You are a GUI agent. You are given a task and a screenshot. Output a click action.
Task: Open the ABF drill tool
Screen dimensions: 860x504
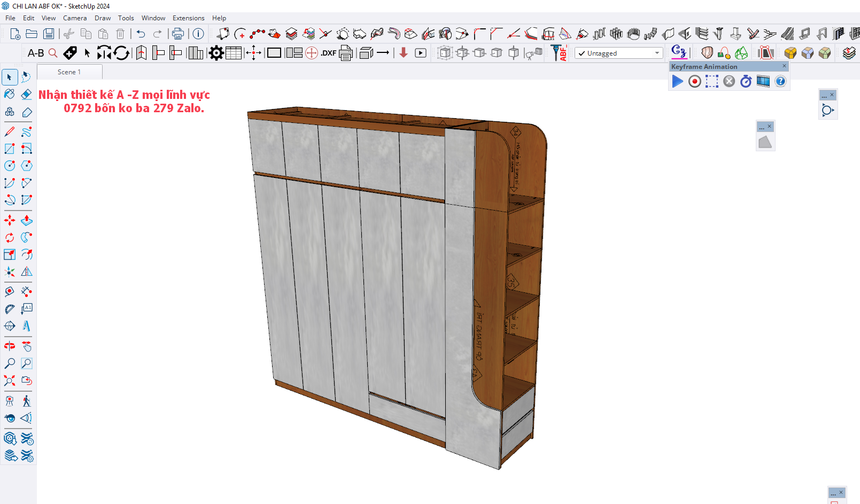(x=559, y=53)
